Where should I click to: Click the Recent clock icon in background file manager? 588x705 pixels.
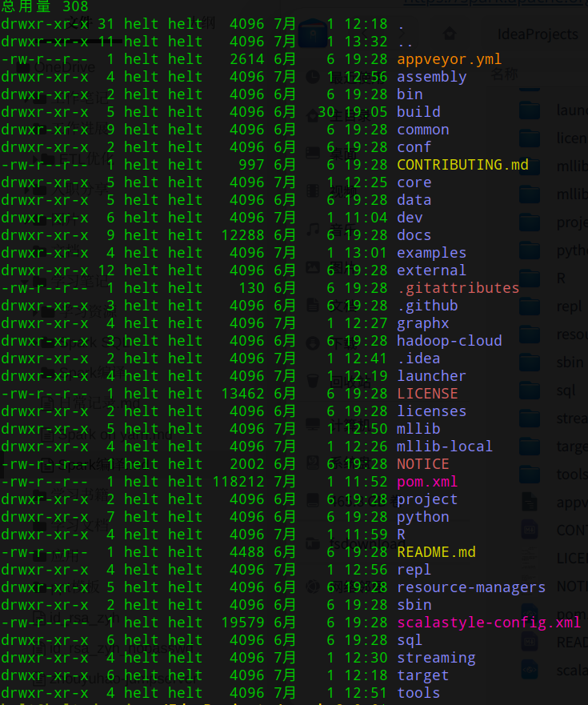313,78
